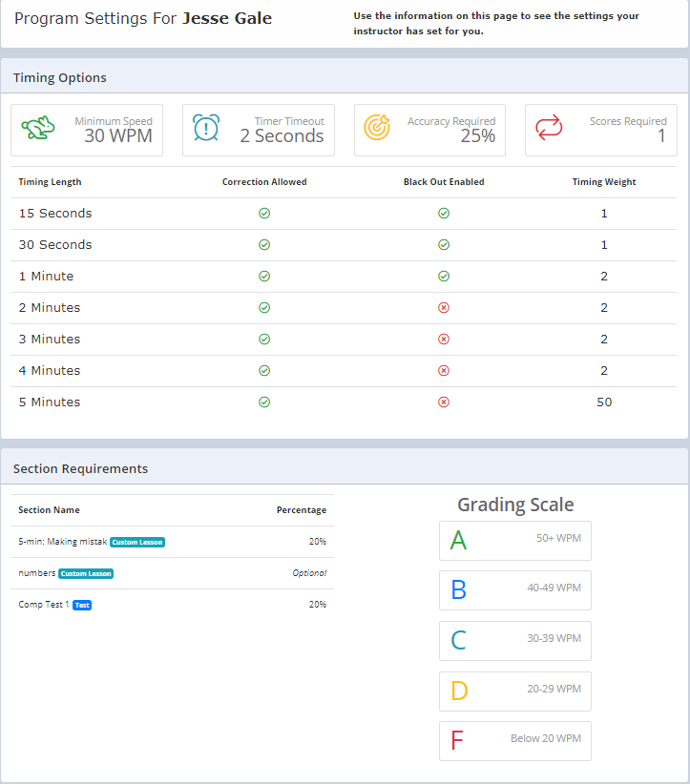Screen dimensions: 690x784
Task: Click the Test badge beside Comp Test 1
Action: 82,606
